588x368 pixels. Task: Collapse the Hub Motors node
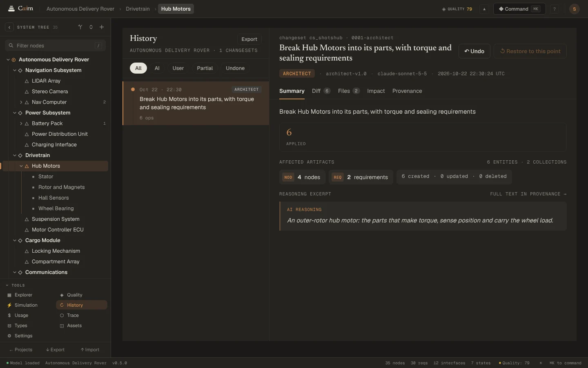(21, 166)
